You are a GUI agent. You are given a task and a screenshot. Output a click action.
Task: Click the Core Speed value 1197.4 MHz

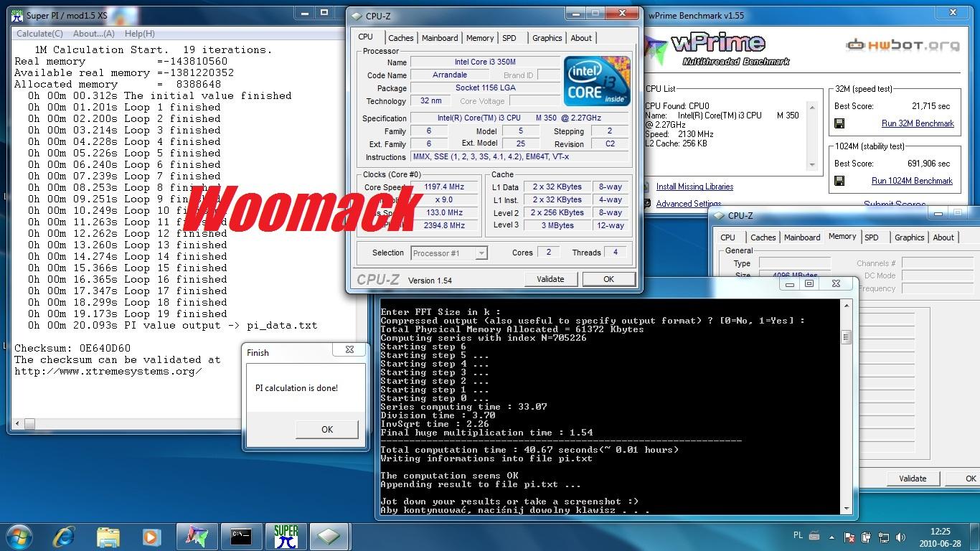(444, 187)
